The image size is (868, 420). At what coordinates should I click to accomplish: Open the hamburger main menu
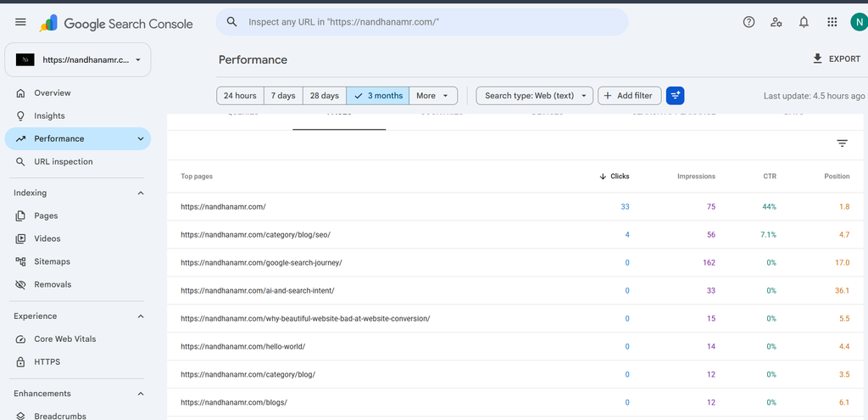pyautogui.click(x=20, y=22)
